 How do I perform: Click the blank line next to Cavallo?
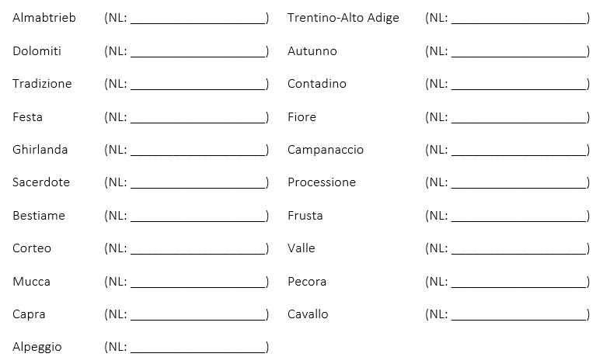[x=519, y=315]
